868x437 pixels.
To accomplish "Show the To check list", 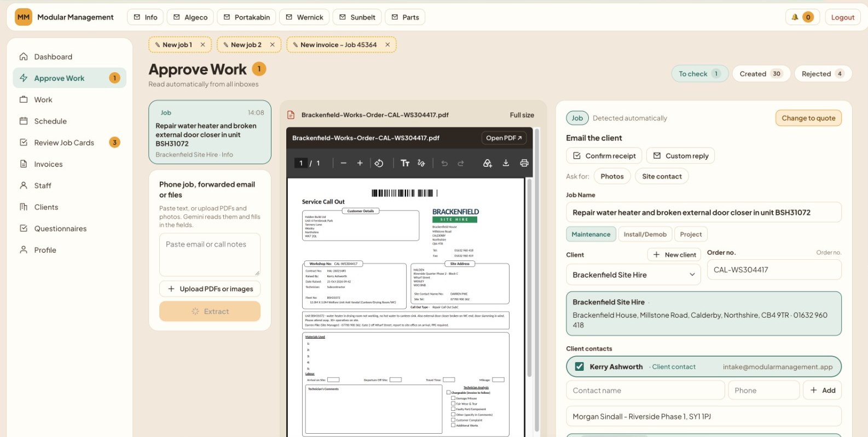I will coord(700,74).
